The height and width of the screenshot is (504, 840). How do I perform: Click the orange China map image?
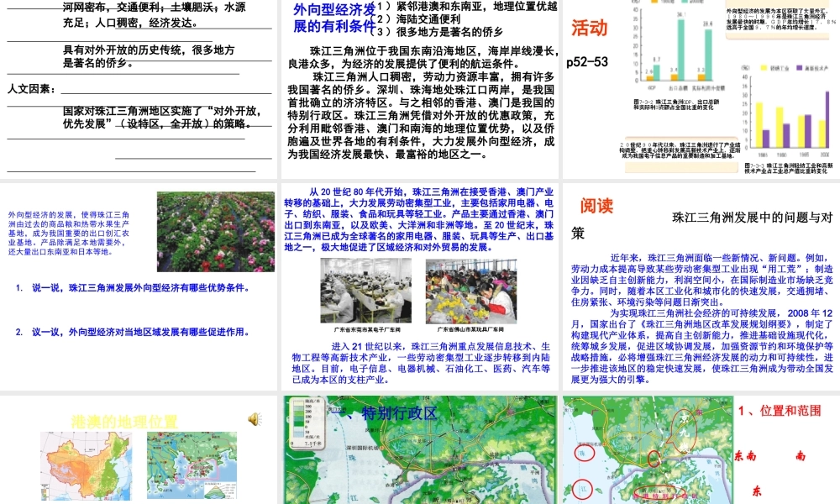86,466
